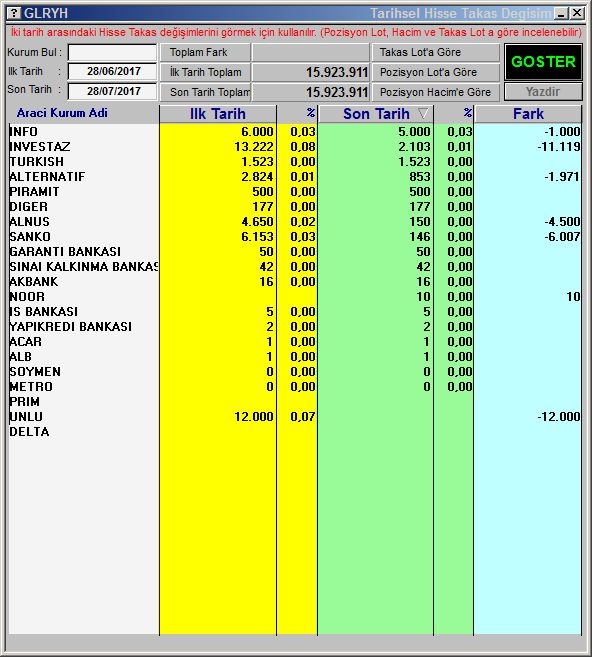Click the Yazdir button
This screenshot has width=592, height=657.
click(x=543, y=92)
